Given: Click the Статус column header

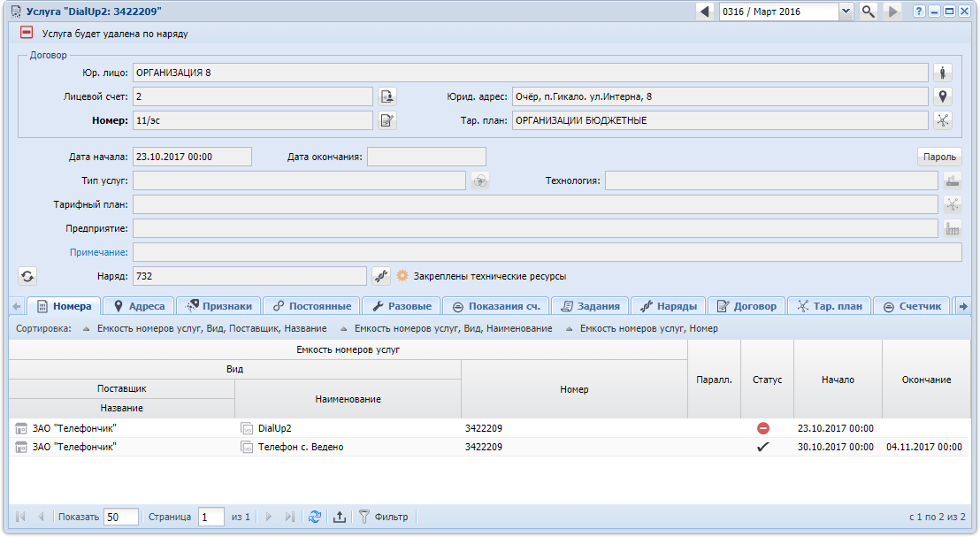Looking at the screenshot, I should click(x=767, y=380).
